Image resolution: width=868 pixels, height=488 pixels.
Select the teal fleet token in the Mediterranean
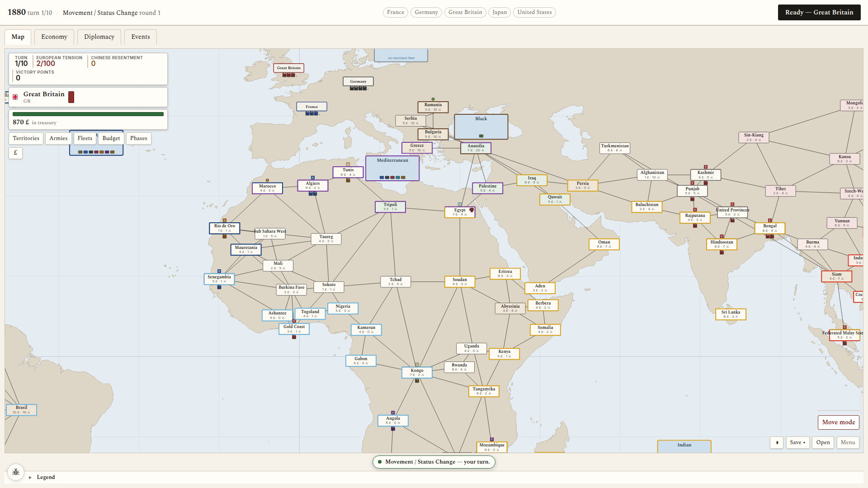click(x=398, y=178)
